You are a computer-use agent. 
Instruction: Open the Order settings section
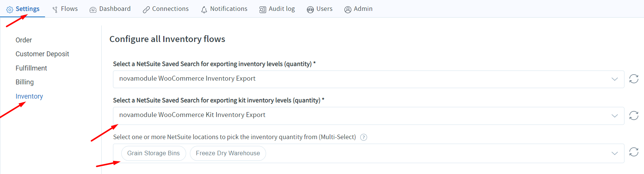pos(24,40)
